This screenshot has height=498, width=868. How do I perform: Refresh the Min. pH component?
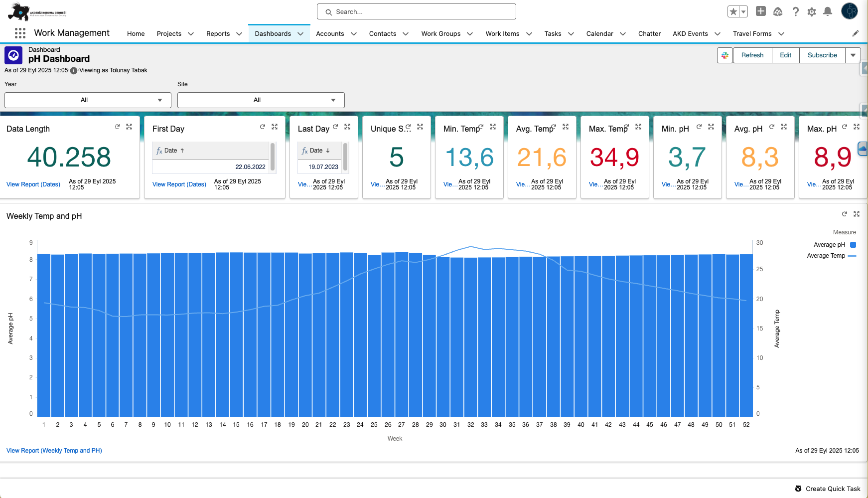(x=699, y=127)
